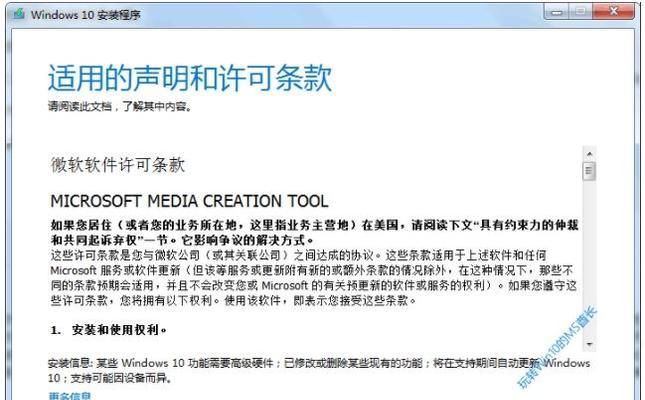Click the license text scrollbar thumb
Screen dimensions: 645x400
[x=589, y=171]
